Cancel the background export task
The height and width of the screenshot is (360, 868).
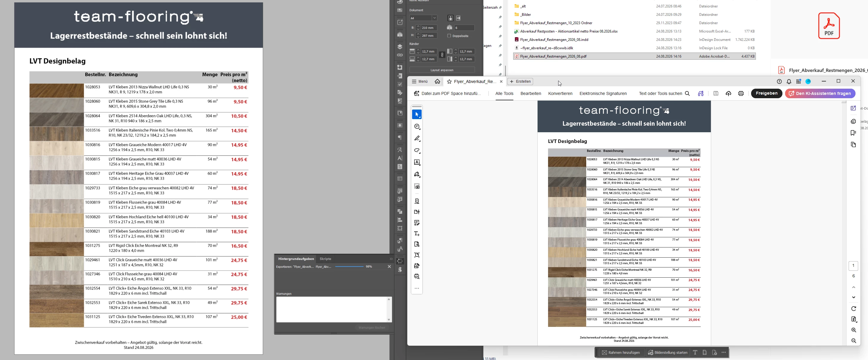(x=389, y=267)
